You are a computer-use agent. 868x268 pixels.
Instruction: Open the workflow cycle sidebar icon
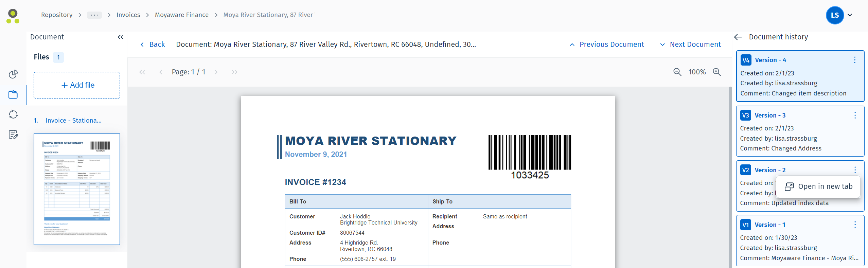click(13, 114)
